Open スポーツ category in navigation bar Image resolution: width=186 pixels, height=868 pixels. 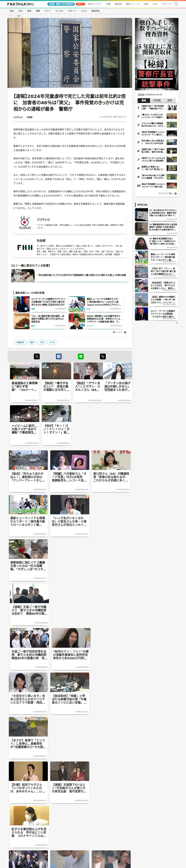72,11
